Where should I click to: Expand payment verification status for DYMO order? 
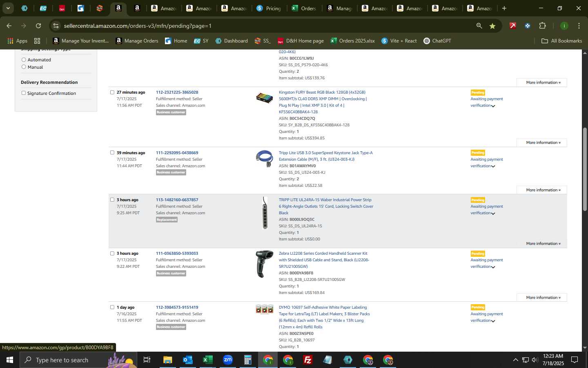point(493,321)
